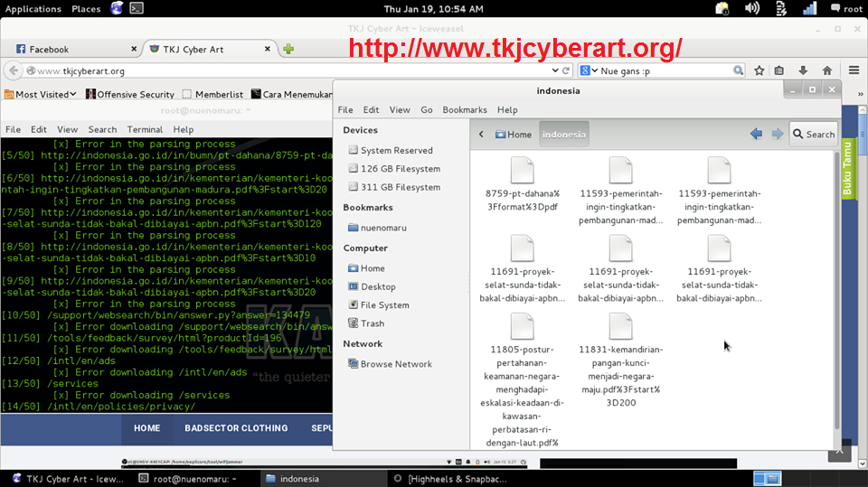Click file manager vertical scrollbar
868x487 pixels.
(x=837, y=291)
